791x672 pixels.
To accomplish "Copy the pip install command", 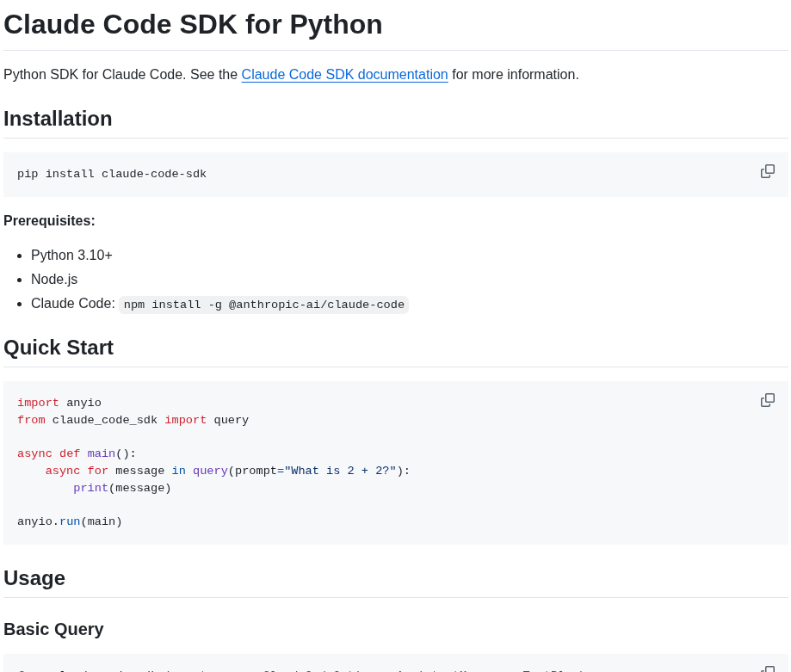I will tap(767, 171).
